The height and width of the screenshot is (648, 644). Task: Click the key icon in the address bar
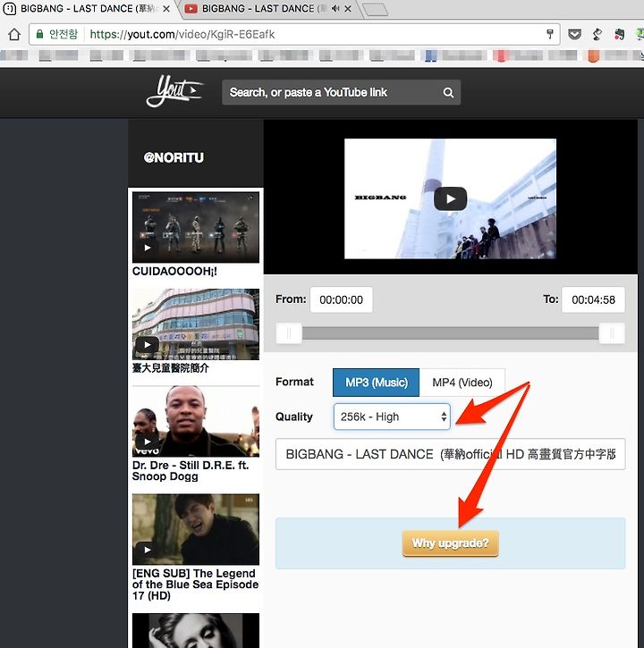[x=550, y=34]
